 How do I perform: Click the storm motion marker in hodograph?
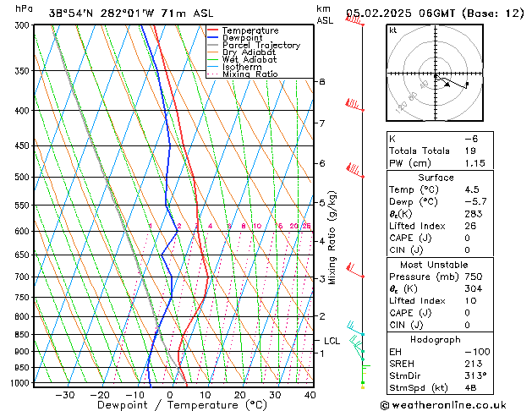pos(467,84)
